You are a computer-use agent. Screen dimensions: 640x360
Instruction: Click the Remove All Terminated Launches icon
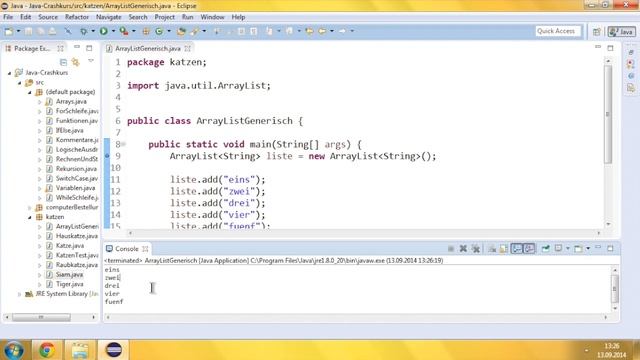pos(476,249)
